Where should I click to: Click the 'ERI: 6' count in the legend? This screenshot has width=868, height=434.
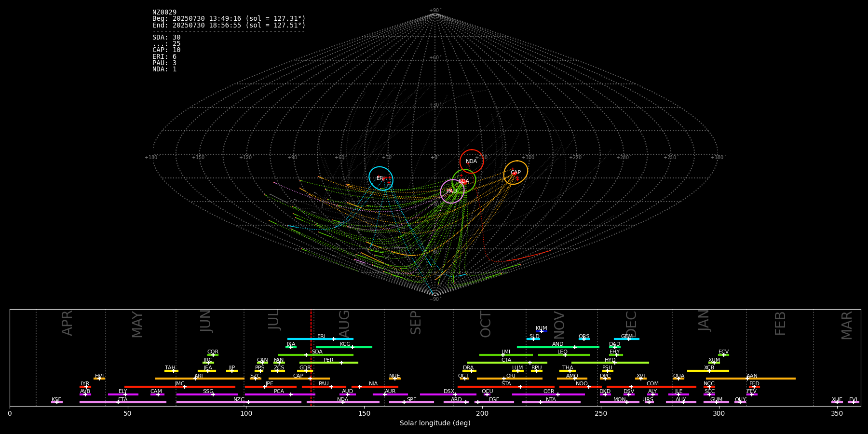point(164,57)
